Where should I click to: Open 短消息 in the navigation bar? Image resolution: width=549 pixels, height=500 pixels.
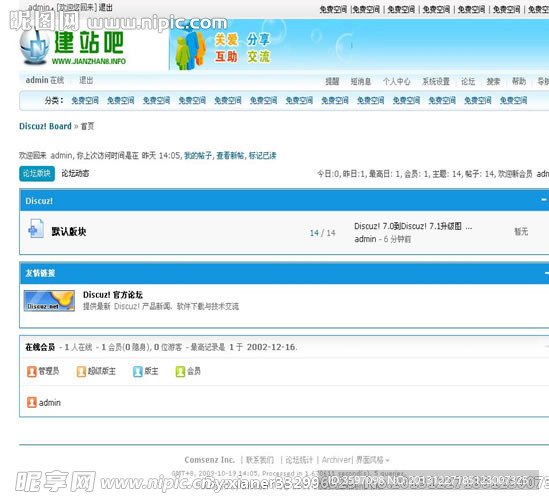point(361,82)
